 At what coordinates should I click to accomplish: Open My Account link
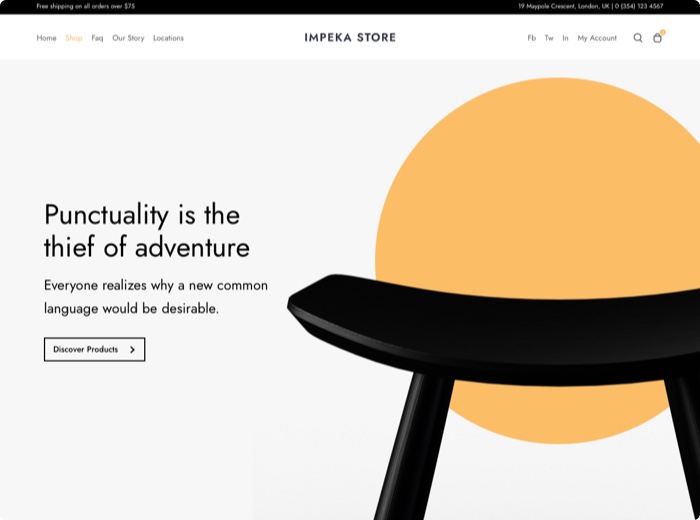(x=597, y=38)
